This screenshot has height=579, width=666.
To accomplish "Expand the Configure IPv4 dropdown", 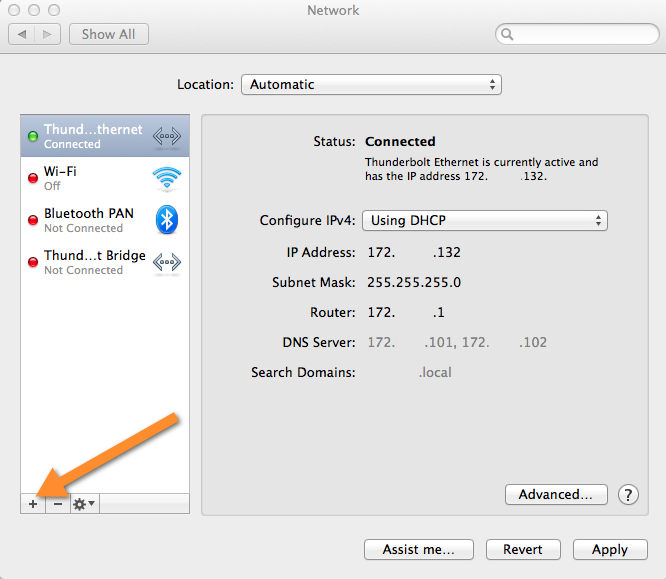I will pyautogui.click(x=484, y=220).
